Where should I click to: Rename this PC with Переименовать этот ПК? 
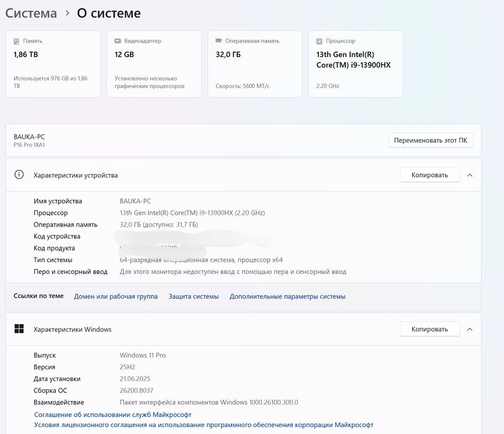click(431, 140)
